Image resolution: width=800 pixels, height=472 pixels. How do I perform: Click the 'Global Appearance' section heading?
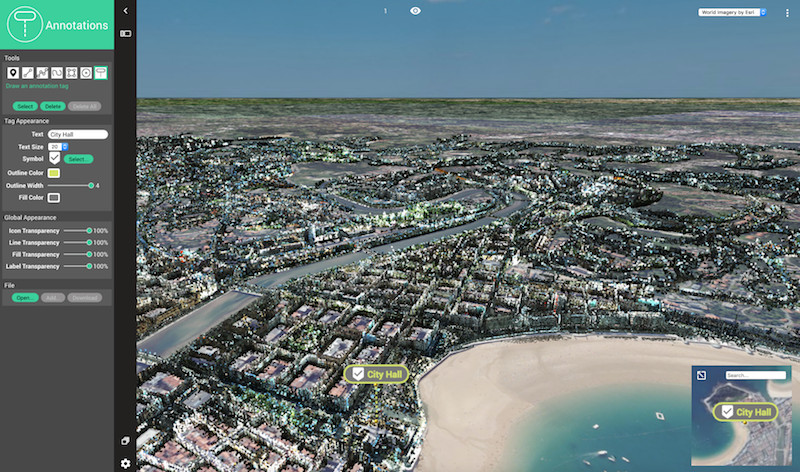pyautogui.click(x=30, y=218)
